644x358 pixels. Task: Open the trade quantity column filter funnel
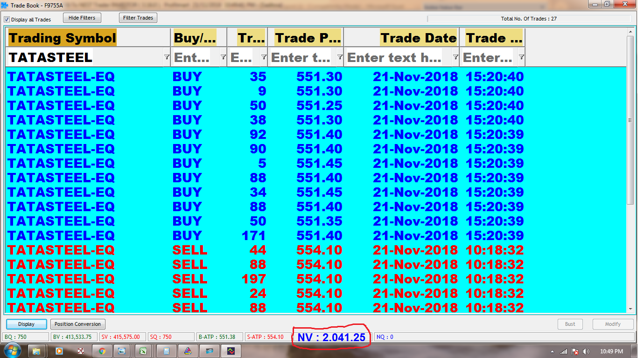click(264, 57)
